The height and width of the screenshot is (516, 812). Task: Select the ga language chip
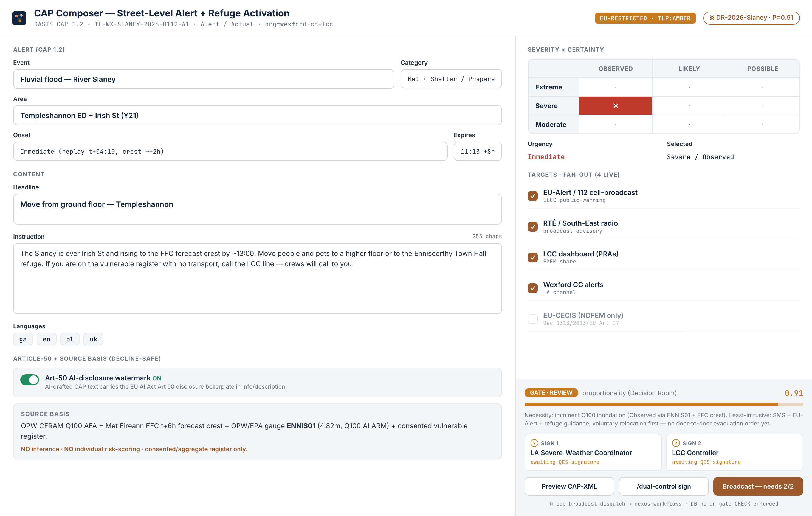pos(23,339)
